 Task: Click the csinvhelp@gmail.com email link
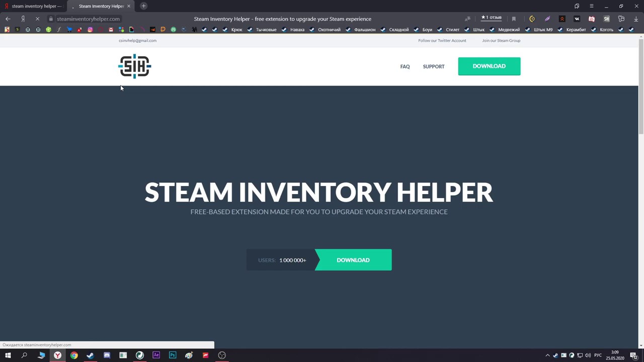point(137,40)
